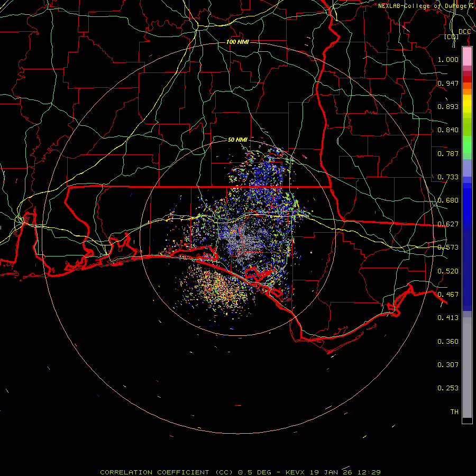The height and width of the screenshot is (476, 476).
Task: Select the yellow segment of the color bar
Action: point(467,103)
